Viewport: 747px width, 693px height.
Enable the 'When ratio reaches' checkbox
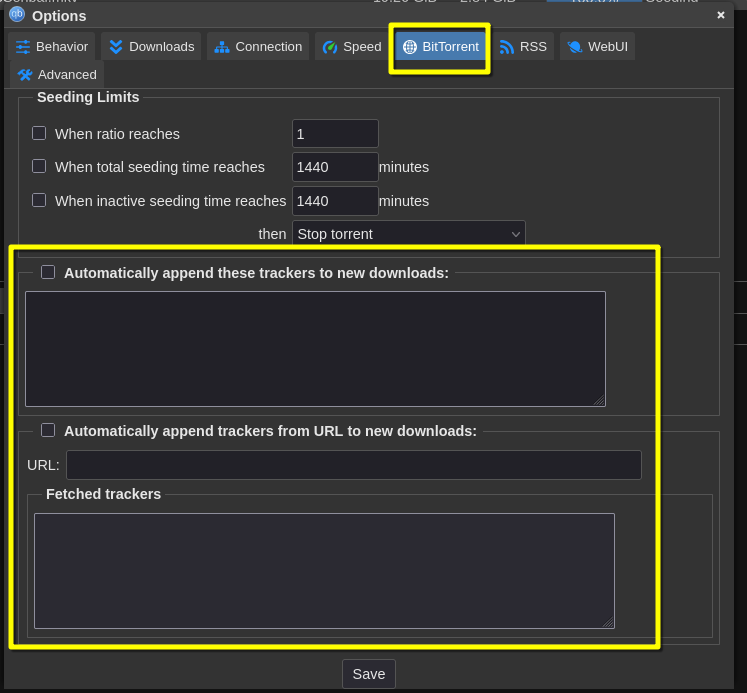pyautogui.click(x=39, y=133)
